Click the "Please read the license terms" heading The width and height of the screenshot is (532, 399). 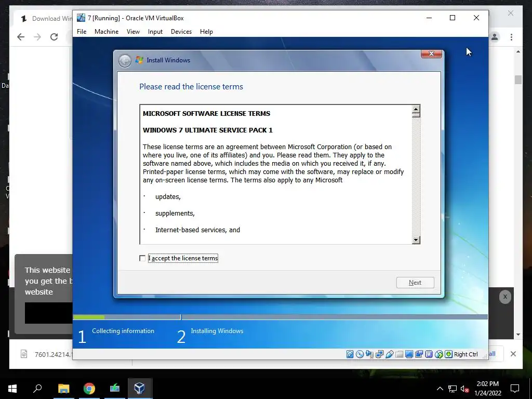click(x=191, y=87)
